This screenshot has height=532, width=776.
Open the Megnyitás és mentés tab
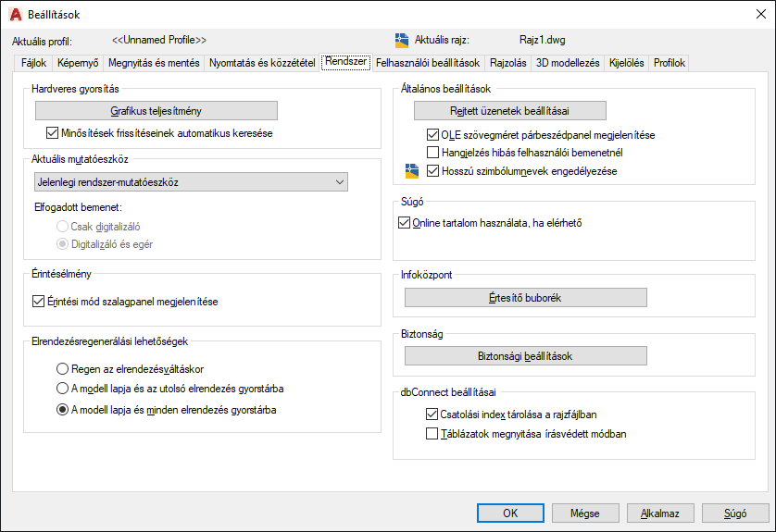pos(154,63)
